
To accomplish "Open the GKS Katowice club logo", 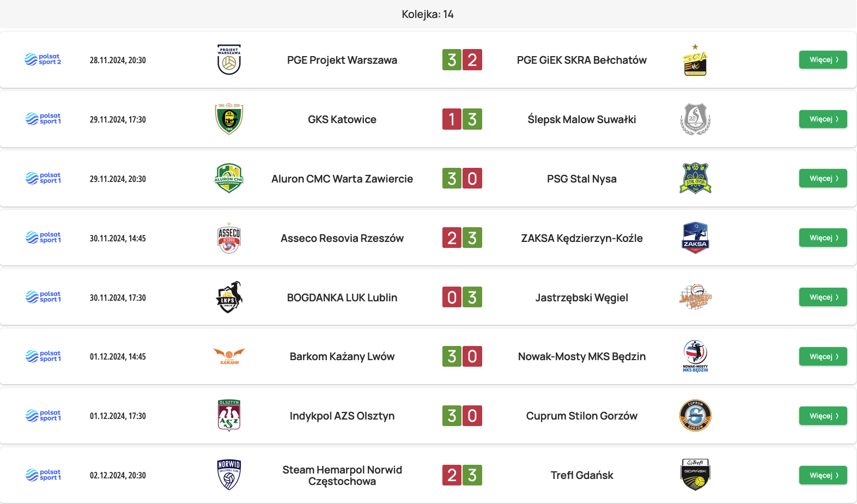I will coord(229,119).
